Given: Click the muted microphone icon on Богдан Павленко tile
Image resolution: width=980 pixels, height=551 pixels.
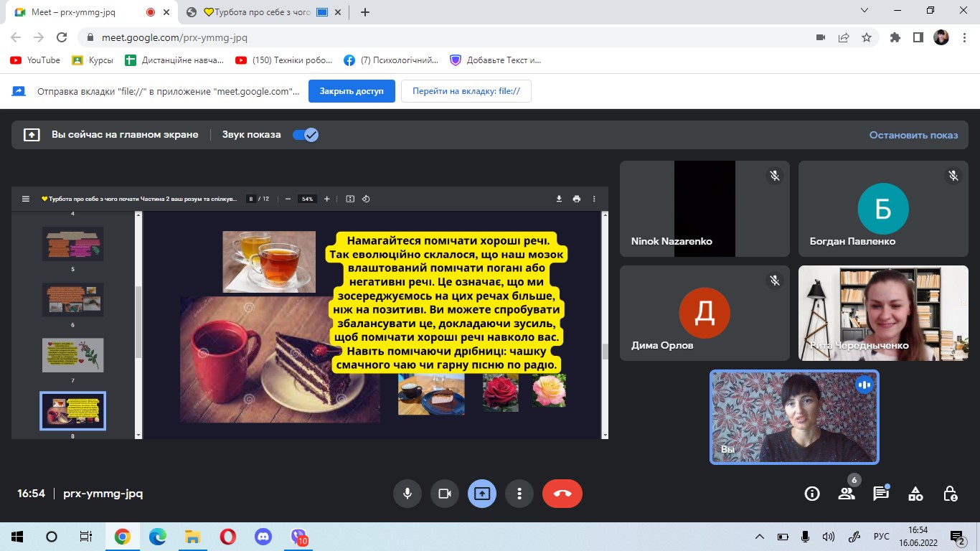Looking at the screenshot, I should point(953,175).
